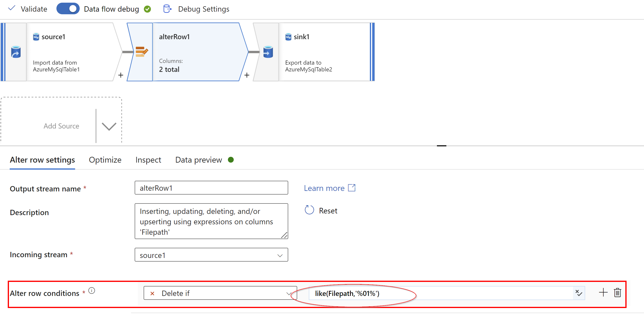Toggle the Data flow debug switch

pos(68,9)
